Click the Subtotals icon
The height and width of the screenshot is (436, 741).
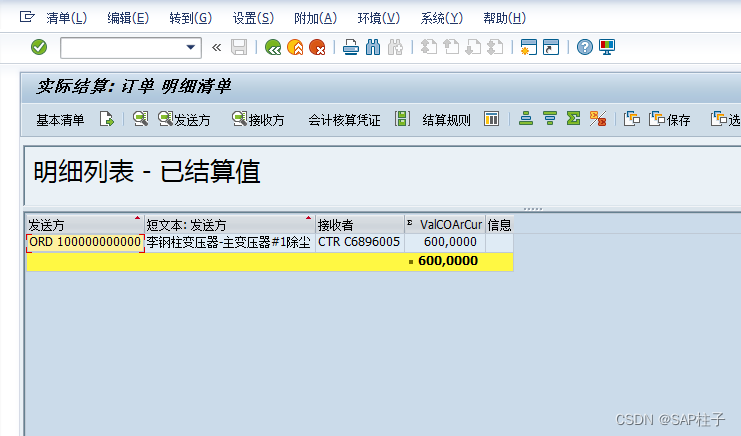(598, 119)
